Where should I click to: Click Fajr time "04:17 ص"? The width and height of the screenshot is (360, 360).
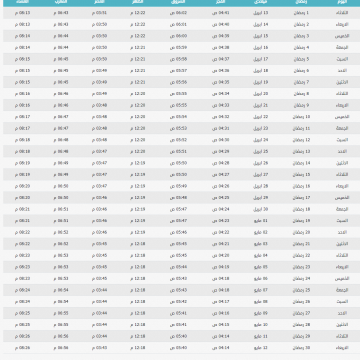(x=220, y=302)
